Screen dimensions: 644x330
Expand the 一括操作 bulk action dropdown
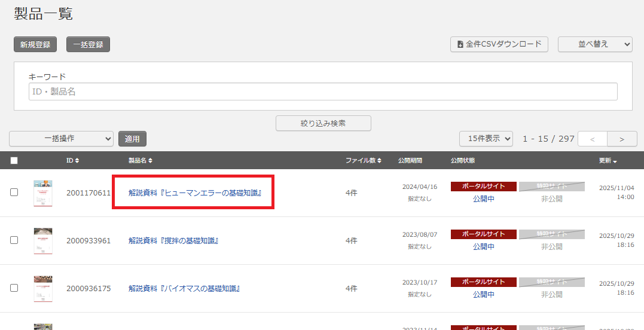[x=61, y=139]
